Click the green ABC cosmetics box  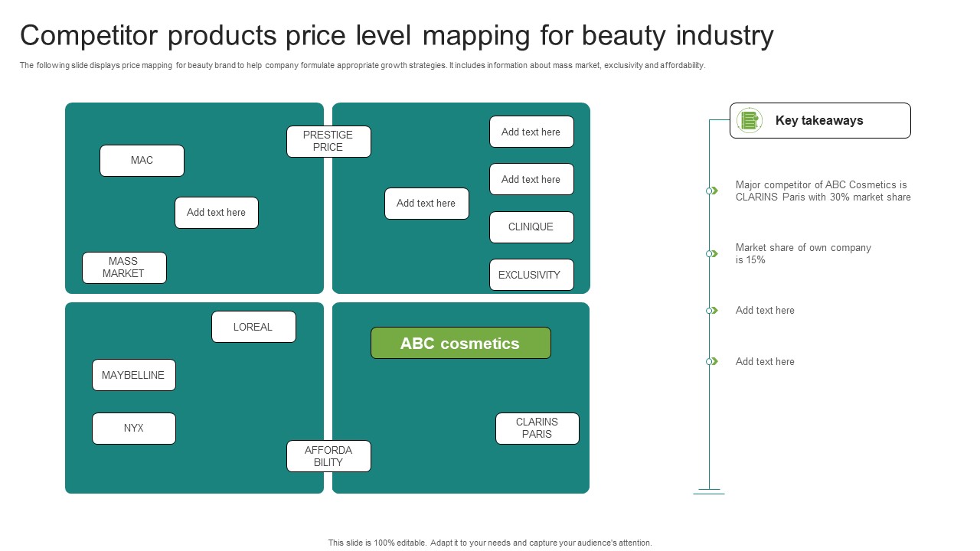pyautogui.click(x=460, y=343)
